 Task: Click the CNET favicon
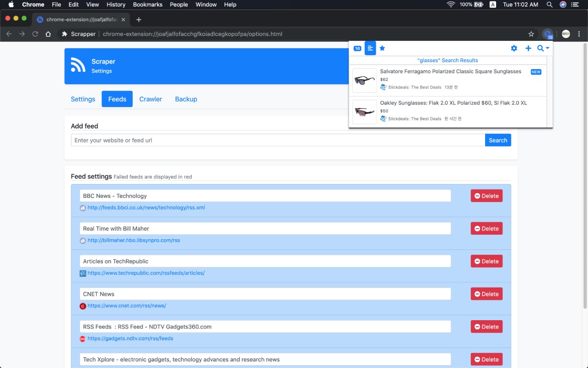[83, 306]
